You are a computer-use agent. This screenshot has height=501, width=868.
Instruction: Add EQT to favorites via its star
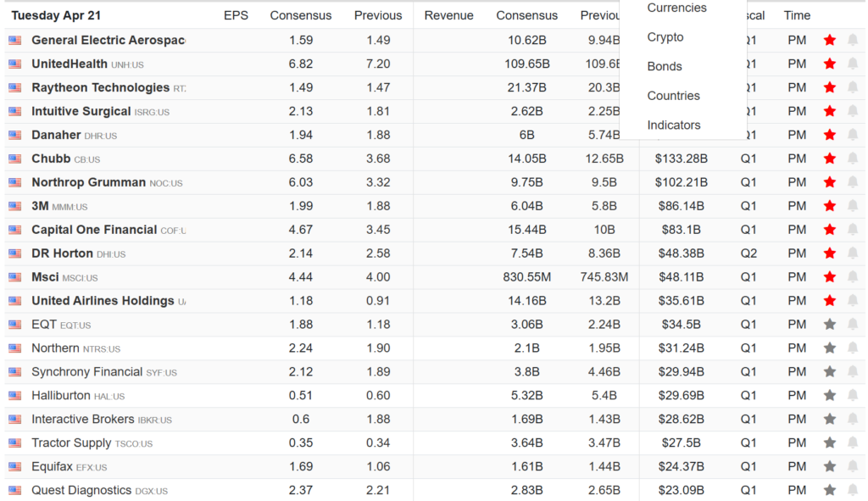click(x=830, y=324)
